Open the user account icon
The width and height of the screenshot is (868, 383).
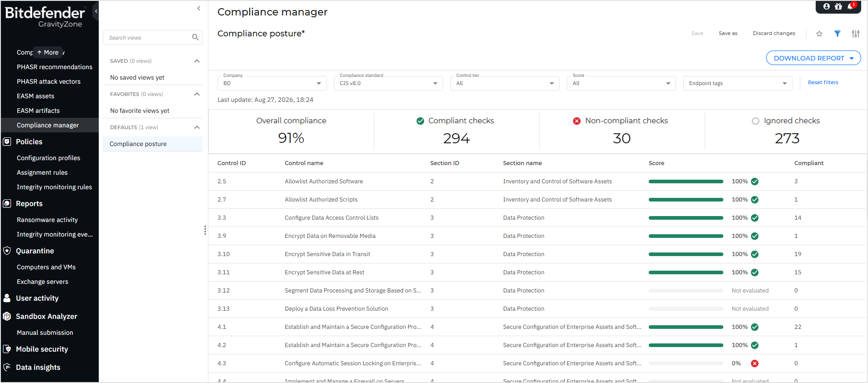pyautogui.click(x=827, y=6)
